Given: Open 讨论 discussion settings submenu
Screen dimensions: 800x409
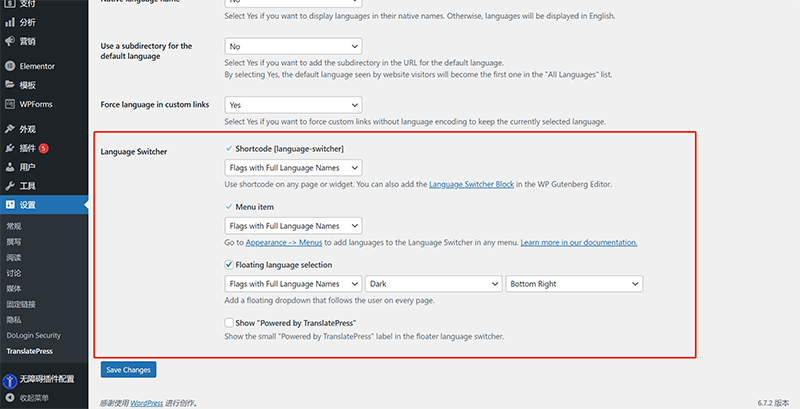Looking at the screenshot, I should pos(14,273).
